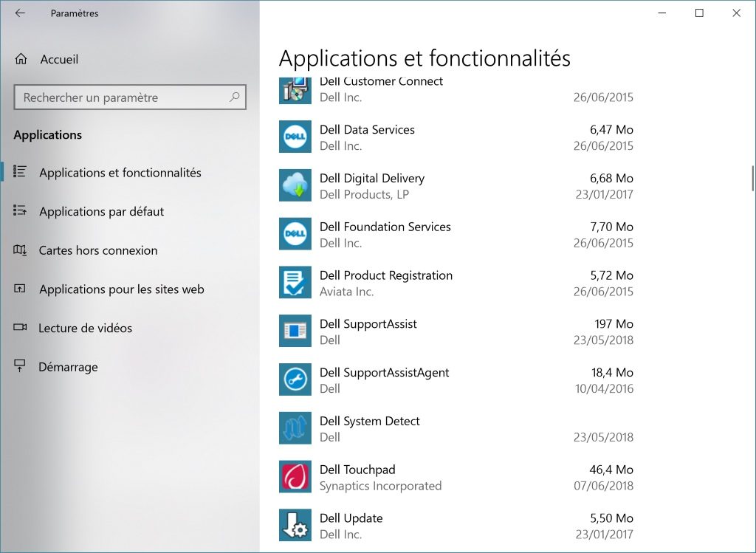Click the Dell Products, LP publisher text

click(364, 194)
